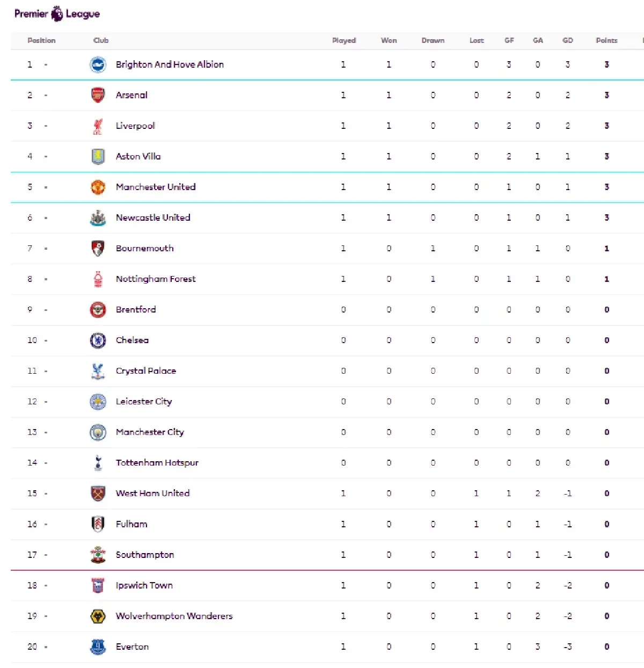This screenshot has width=644, height=668.
Task: Click the Position column header
Action: 41,40
